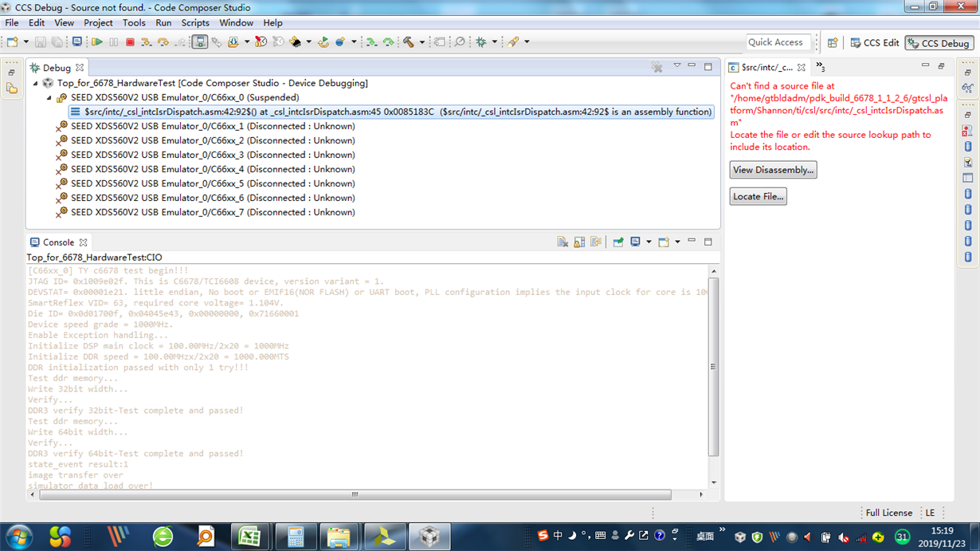Image resolution: width=980 pixels, height=551 pixels.
Task: Click the Console horizontal scrollbar
Action: [355, 494]
